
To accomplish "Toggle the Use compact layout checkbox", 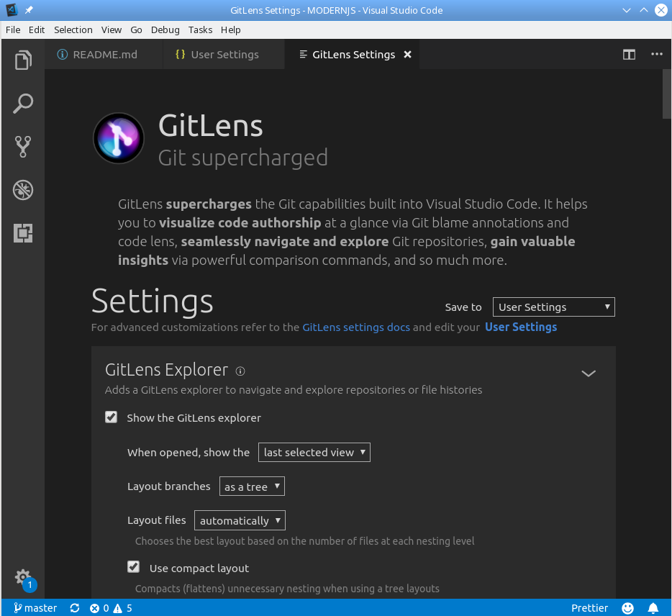I will (133, 567).
